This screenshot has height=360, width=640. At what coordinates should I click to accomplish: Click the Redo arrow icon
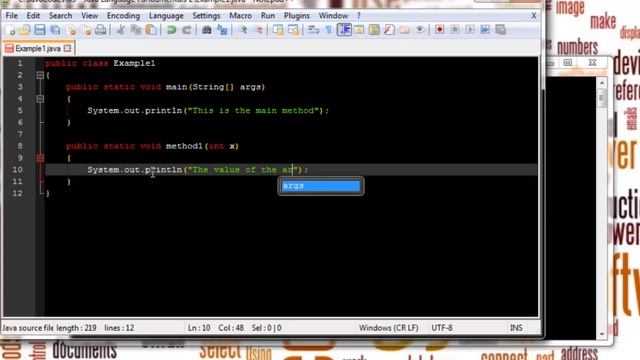coord(187,30)
